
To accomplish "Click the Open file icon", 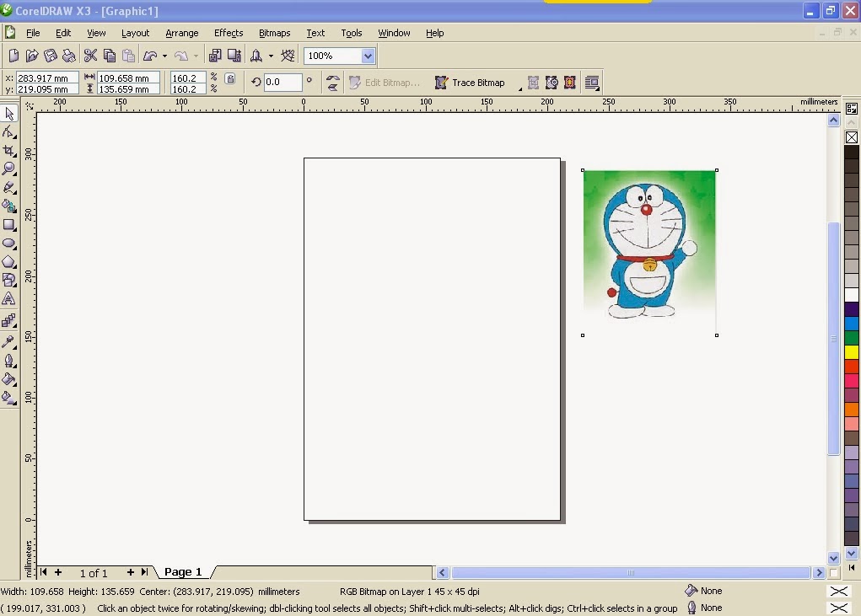I will 32,56.
